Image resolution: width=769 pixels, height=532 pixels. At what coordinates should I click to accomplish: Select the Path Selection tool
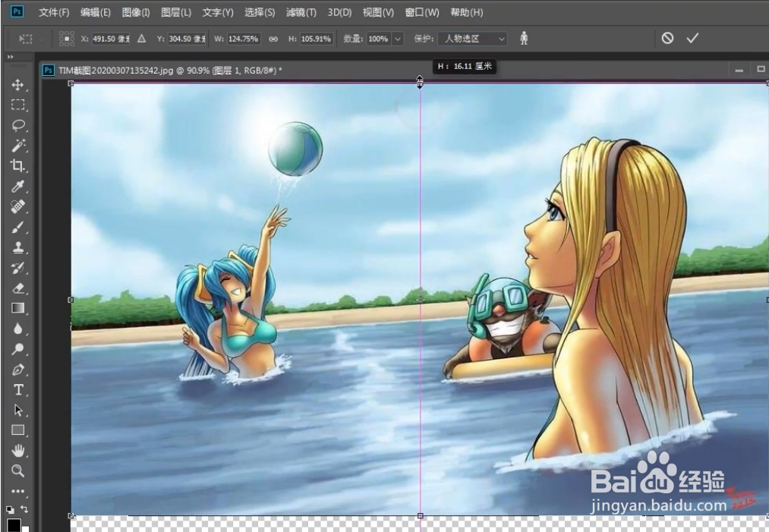tap(17, 410)
